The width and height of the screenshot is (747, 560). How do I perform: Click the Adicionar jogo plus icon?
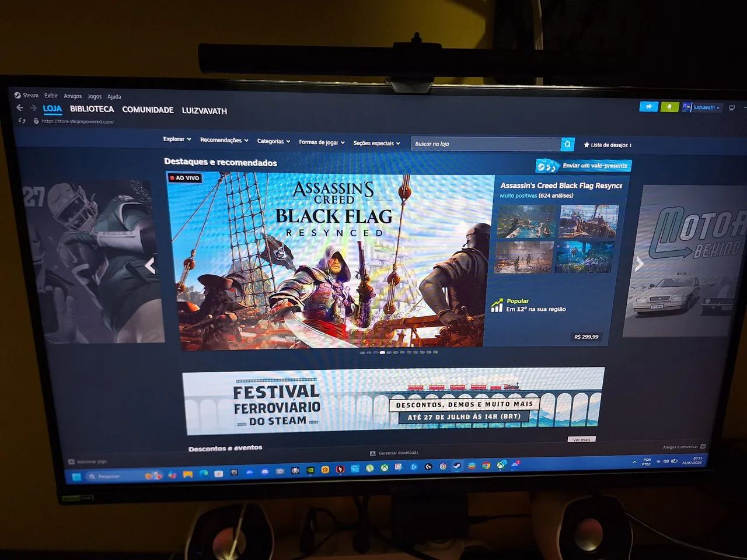(71, 462)
